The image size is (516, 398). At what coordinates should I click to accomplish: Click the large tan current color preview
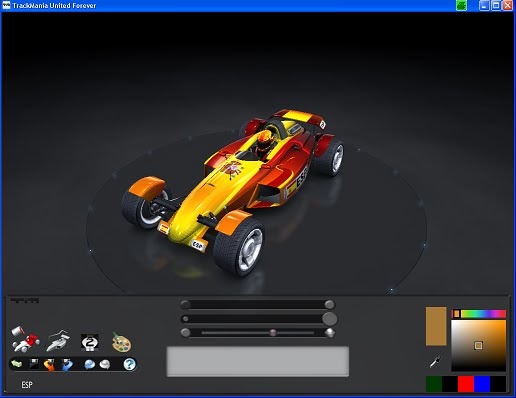436,326
